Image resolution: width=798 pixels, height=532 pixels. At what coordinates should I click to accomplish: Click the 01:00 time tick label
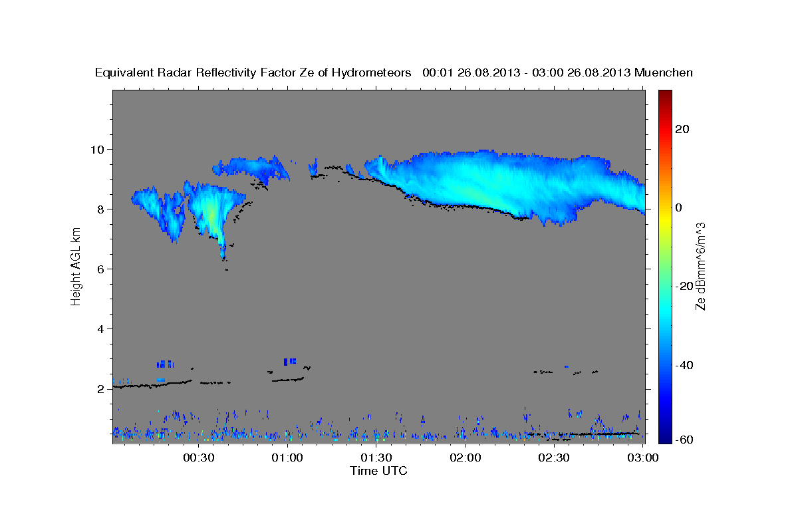point(287,458)
